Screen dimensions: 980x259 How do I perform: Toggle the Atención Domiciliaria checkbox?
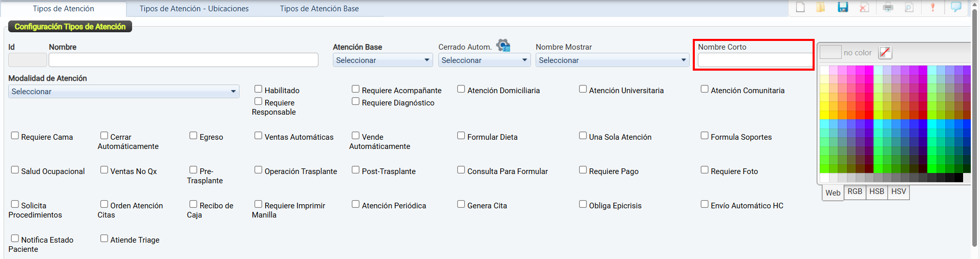point(461,89)
